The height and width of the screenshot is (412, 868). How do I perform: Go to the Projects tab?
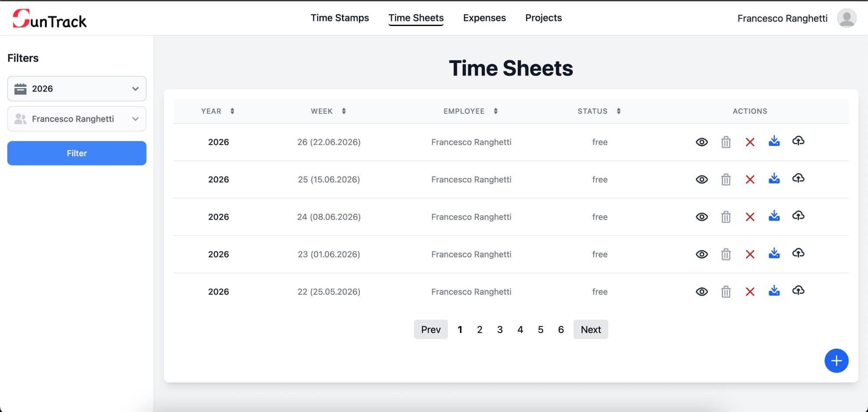point(543,18)
